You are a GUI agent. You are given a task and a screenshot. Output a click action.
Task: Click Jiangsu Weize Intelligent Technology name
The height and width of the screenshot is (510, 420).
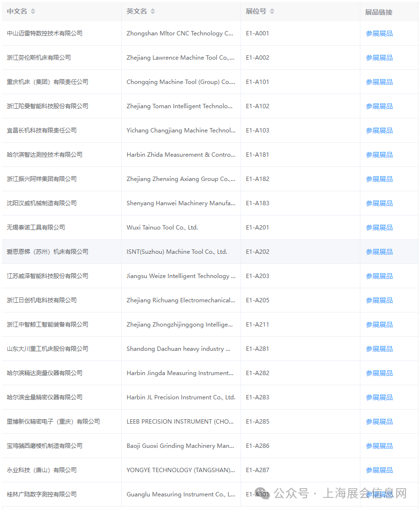(x=181, y=276)
